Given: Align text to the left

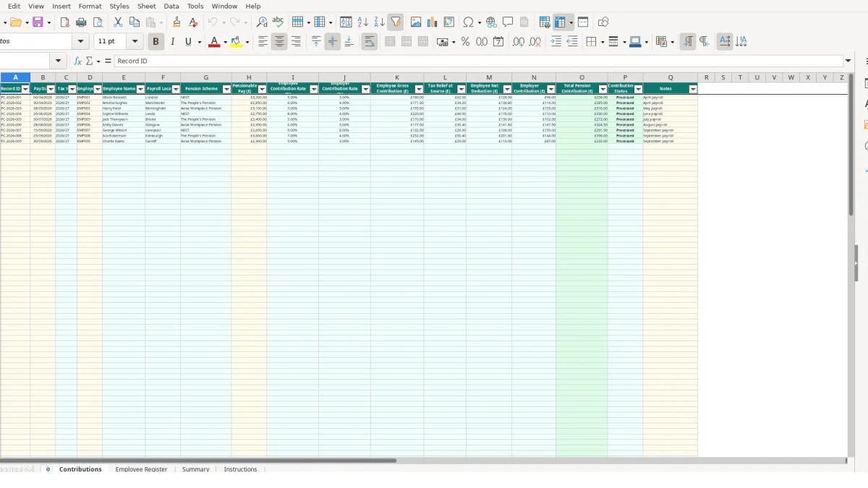Looking at the screenshot, I should 263,42.
